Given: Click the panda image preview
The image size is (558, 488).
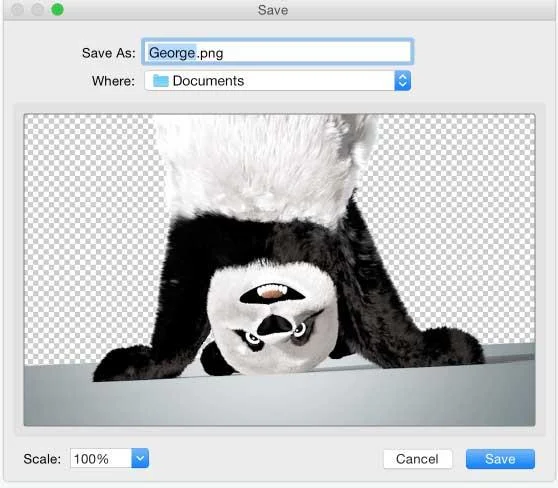Looking at the screenshot, I should click(x=279, y=269).
